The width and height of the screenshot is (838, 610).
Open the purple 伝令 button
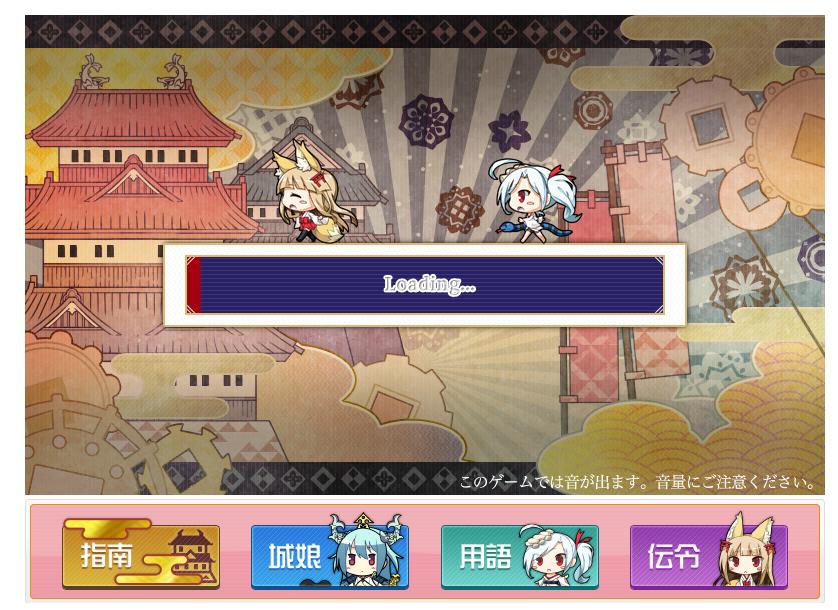click(709, 556)
